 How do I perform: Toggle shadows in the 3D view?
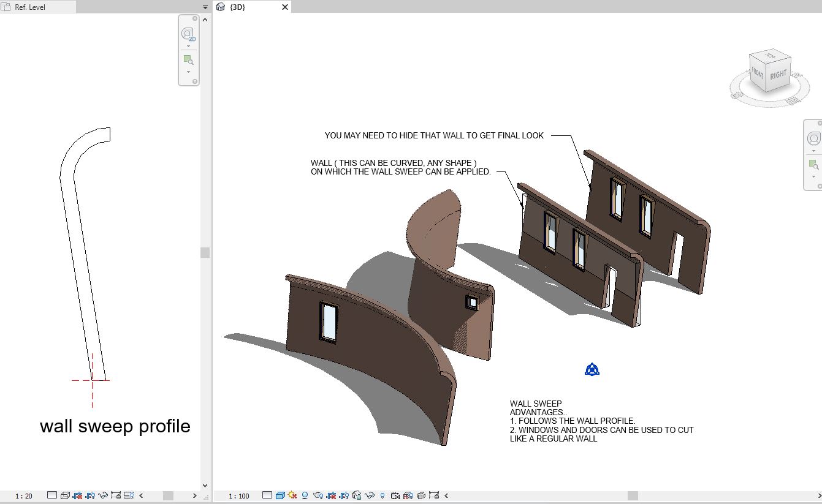(304, 496)
